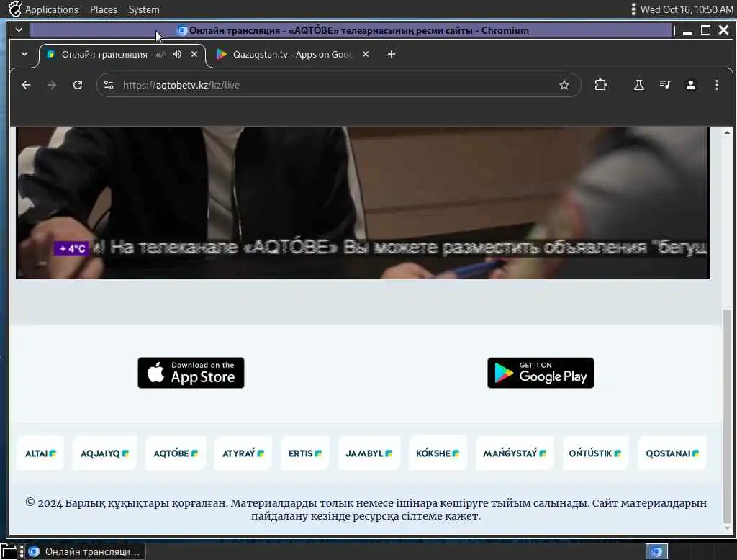
Task: Open the Places menu
Action: tap(104, 9)
